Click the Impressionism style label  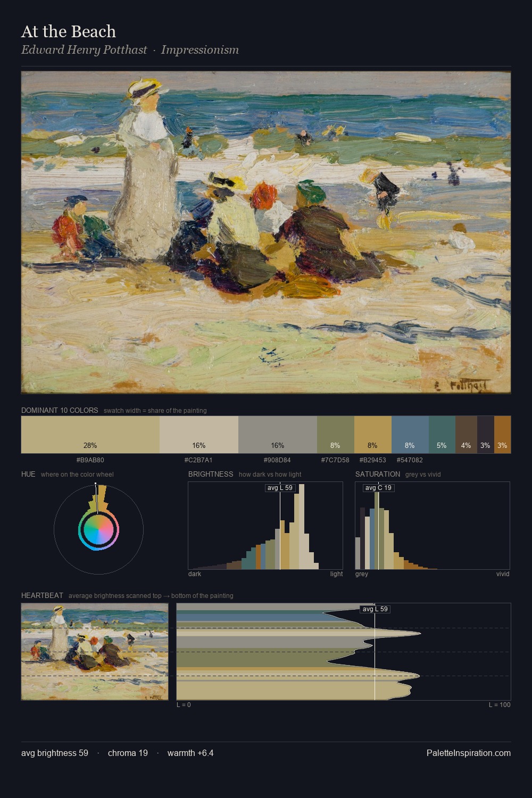click(x=200, y=50)
